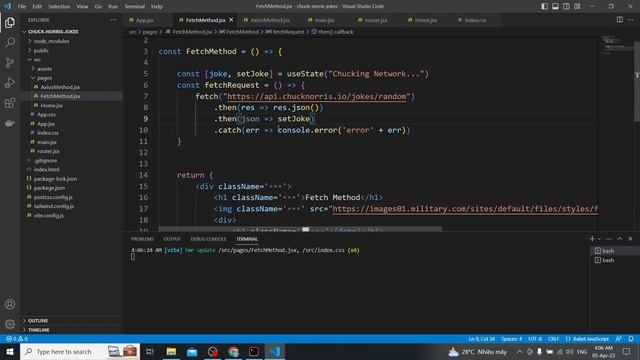Switch to the DEBUG CONSOLE tab
Screen dimensions: 640x360
tap(208, 239)
